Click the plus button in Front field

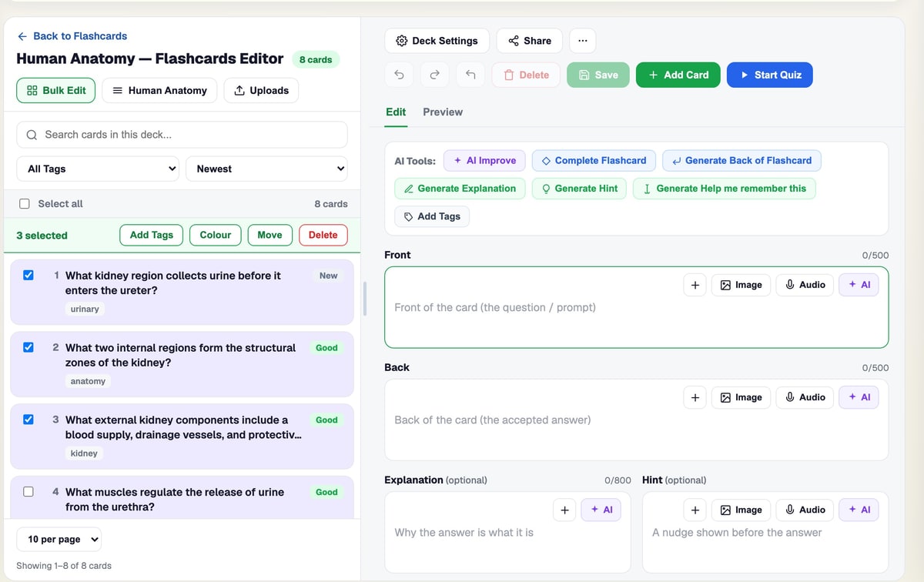tap(695, 285)
